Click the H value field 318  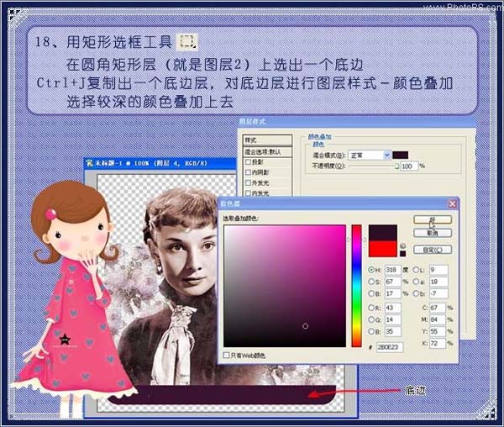[392, 270]
